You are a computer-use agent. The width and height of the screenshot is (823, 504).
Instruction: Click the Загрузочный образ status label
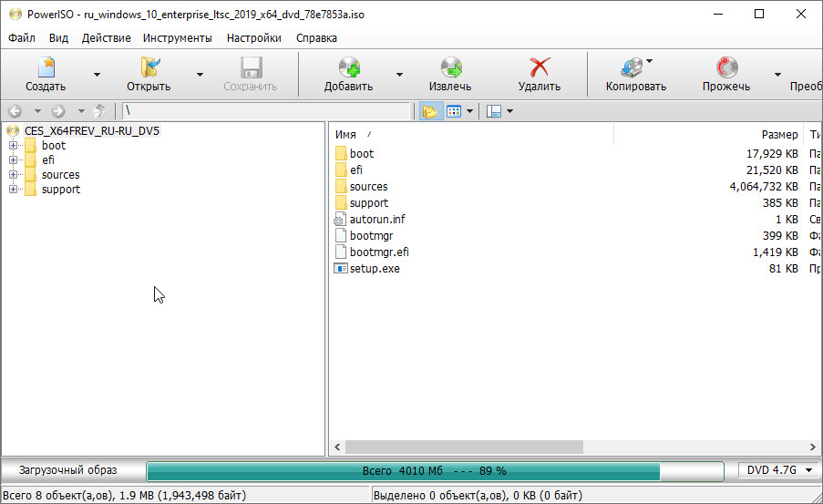(x=70, y=470)
